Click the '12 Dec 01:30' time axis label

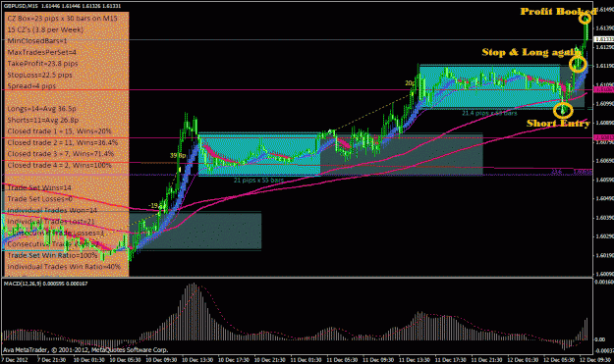click(523, 360)
